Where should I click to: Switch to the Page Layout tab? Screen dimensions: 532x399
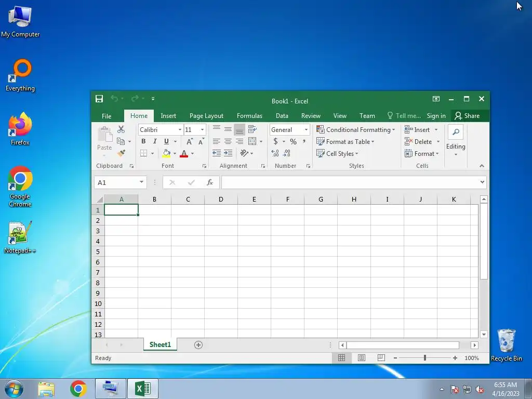tap(206, 116)
